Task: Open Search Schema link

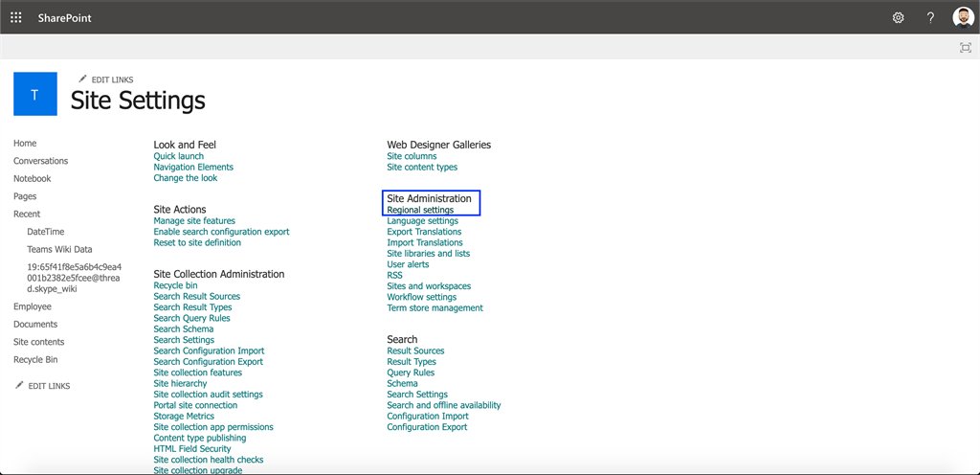Action: 184,328
